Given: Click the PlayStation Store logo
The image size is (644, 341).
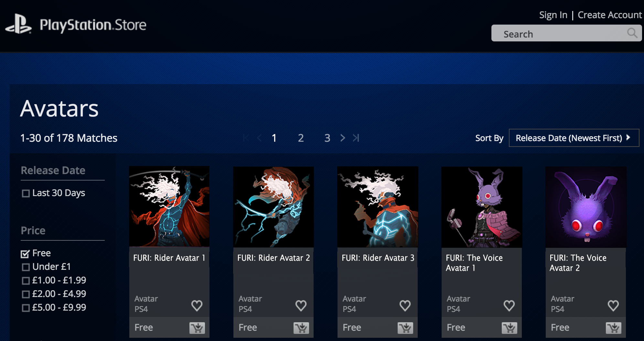Looking at the screenshot, I should pos(76,24).
